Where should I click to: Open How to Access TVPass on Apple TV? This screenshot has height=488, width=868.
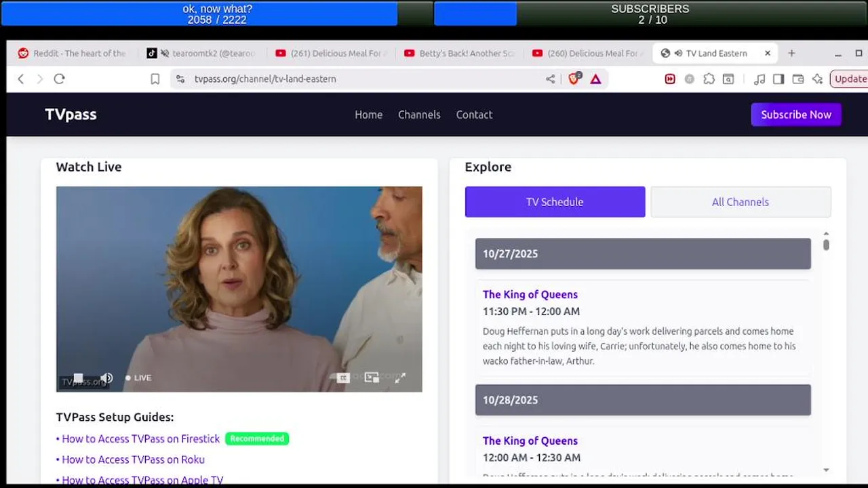coord(142,480)
